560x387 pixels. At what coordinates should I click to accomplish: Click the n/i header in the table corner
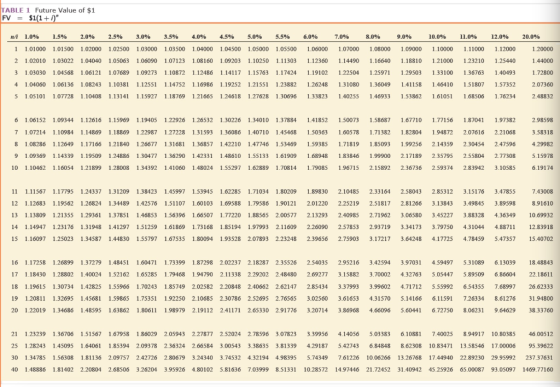[x=14, y=37]
